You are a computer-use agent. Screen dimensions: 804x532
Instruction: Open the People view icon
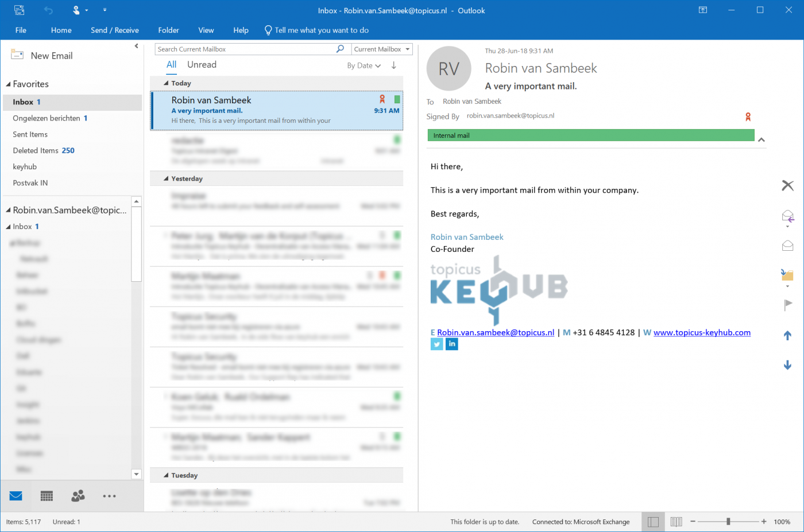[78, 496]
